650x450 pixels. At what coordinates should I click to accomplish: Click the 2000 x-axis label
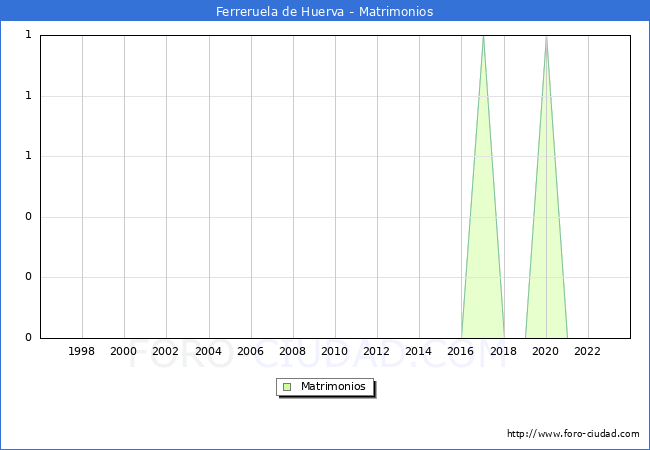click(x=124, y=351)
